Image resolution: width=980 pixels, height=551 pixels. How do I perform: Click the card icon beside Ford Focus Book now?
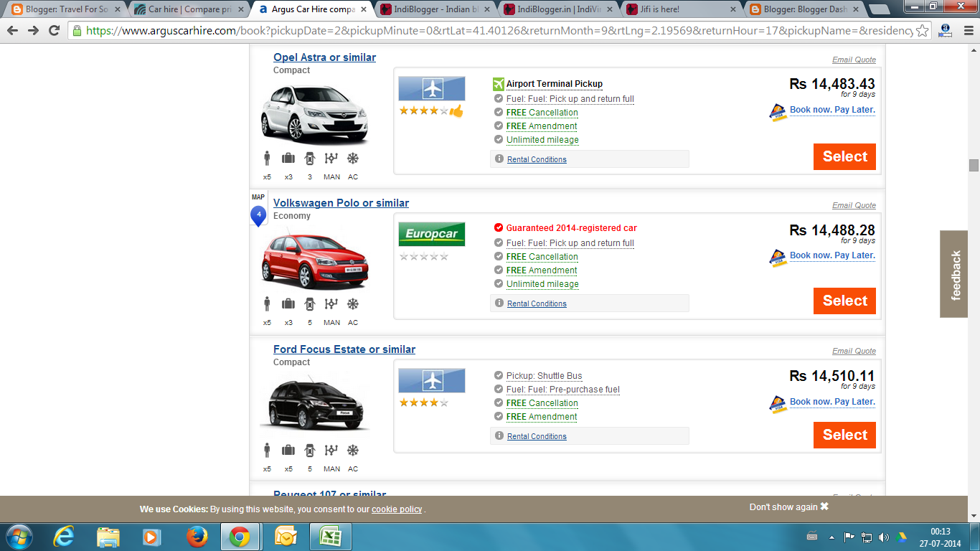778,405
